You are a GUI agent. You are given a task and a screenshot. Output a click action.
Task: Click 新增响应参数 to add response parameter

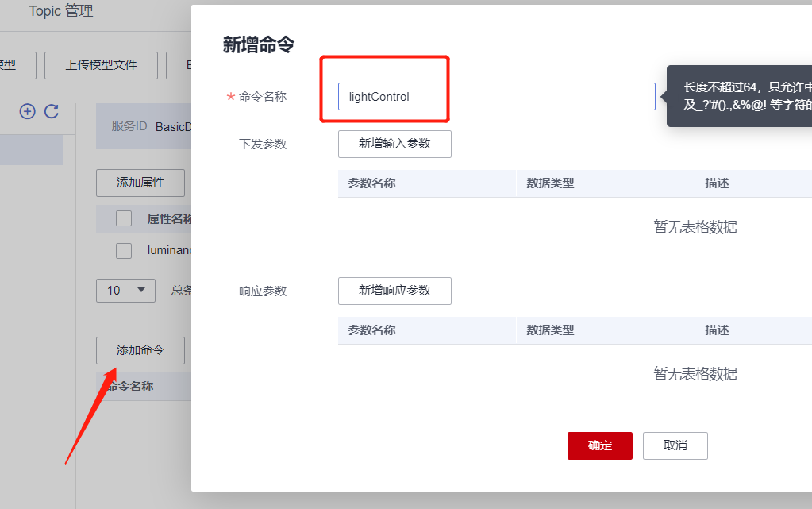click(x=394, y=291)
